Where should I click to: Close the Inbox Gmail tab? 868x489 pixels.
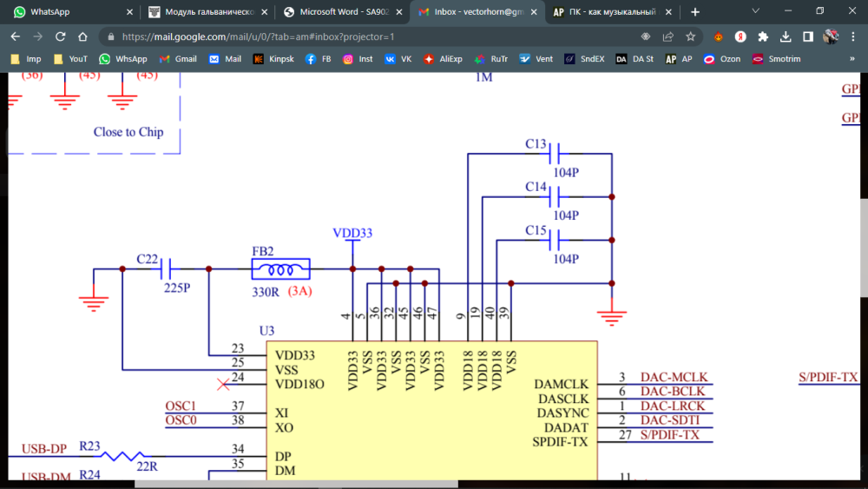tap(534, 12)
